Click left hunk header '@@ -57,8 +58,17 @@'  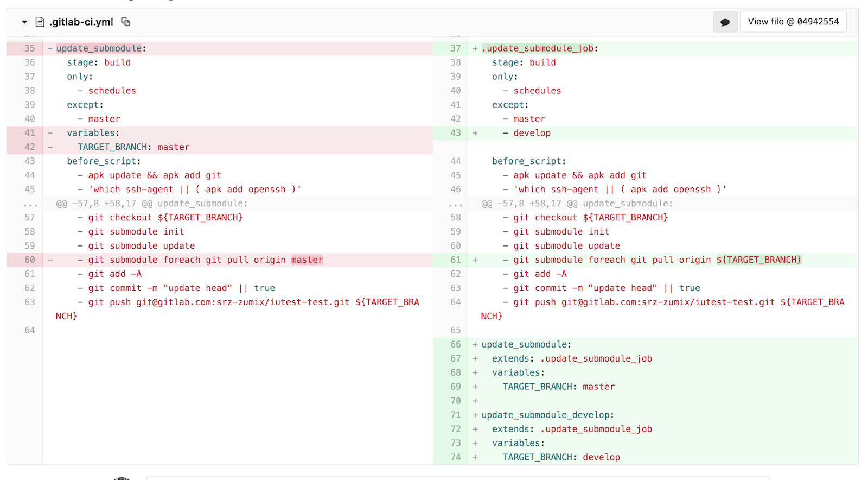point(152,204)
